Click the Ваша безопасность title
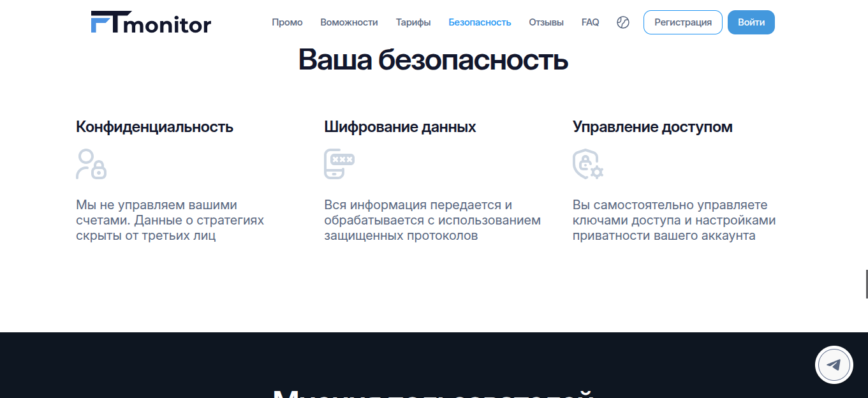The height and width of the screenshot is (398, 868). (433, 60)
